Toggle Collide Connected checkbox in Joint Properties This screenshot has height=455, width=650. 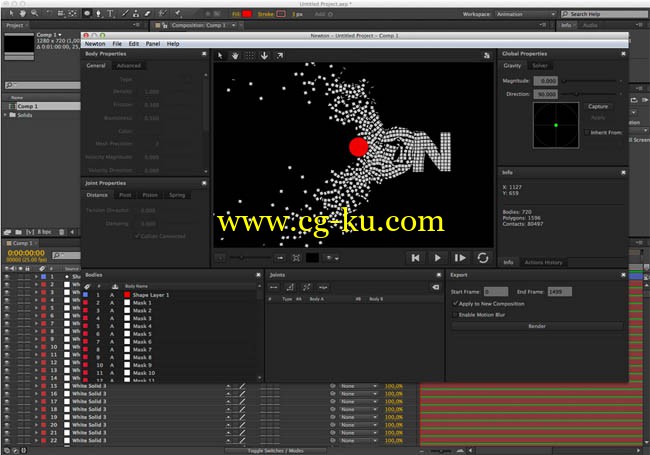(137, 236)
